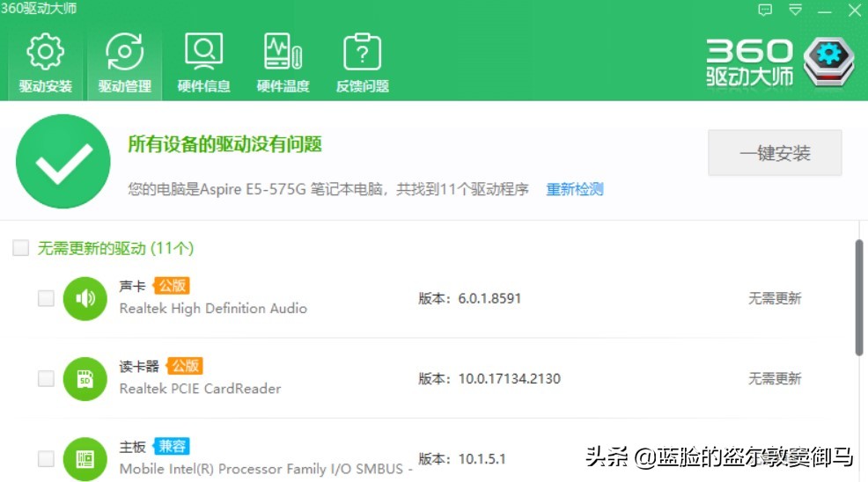
Task: Click the 重新检测 rescan link
Action: pyautogui.click(x=575, y=189)
